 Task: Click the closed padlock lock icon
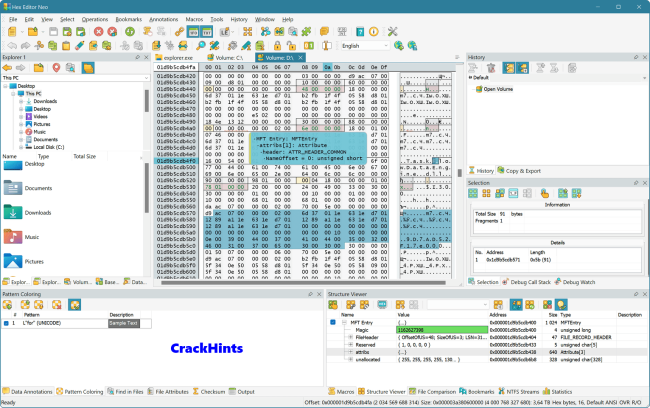coord(277,46)
